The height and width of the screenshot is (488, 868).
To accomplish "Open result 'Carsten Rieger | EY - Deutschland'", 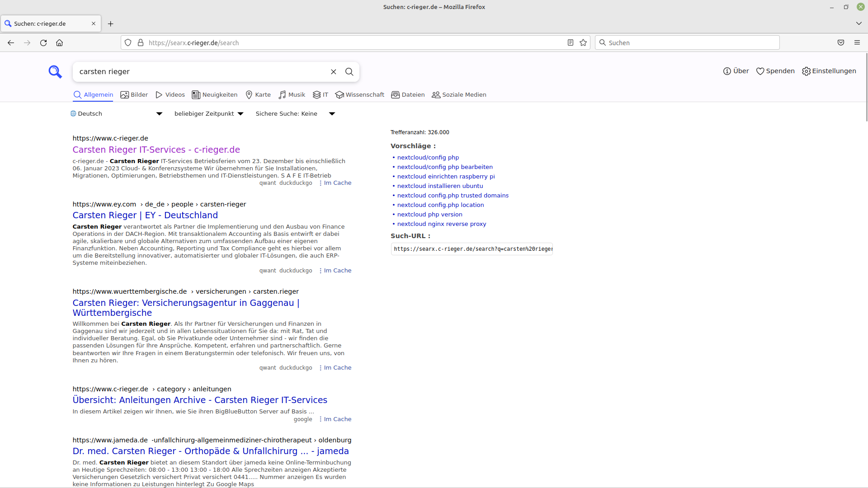I will coord(145,215).
